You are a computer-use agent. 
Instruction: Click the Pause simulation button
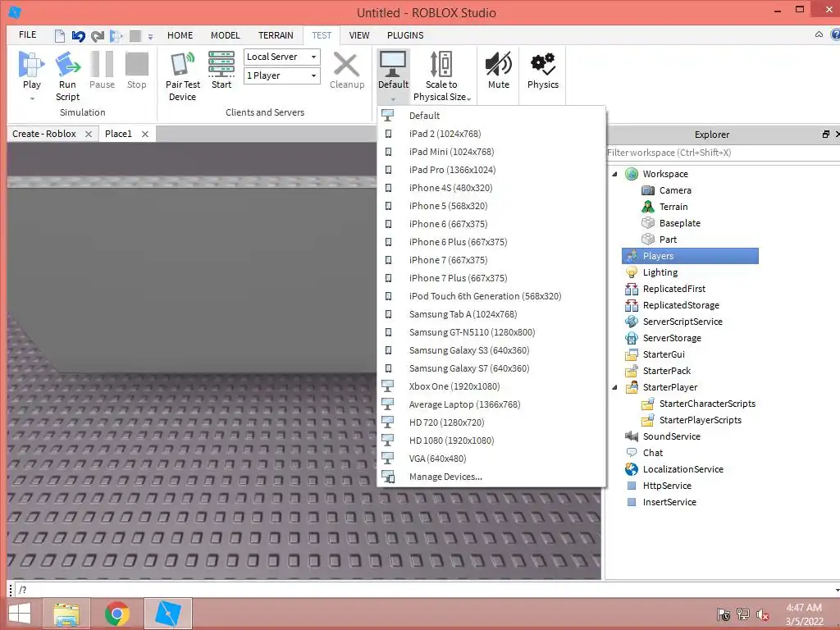tap(102, 71)
